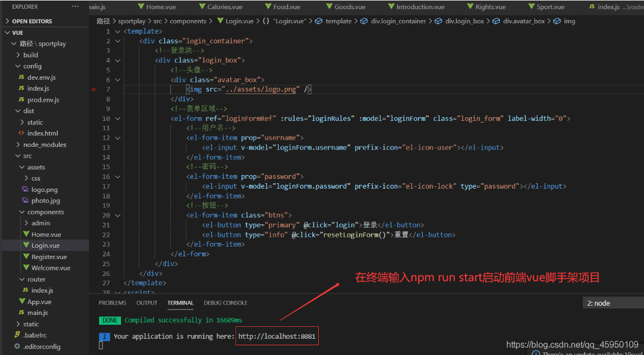Click div.login_box breadcrumb
The width and height of the screenshot is (644, 355).
(x=465, y=21)
